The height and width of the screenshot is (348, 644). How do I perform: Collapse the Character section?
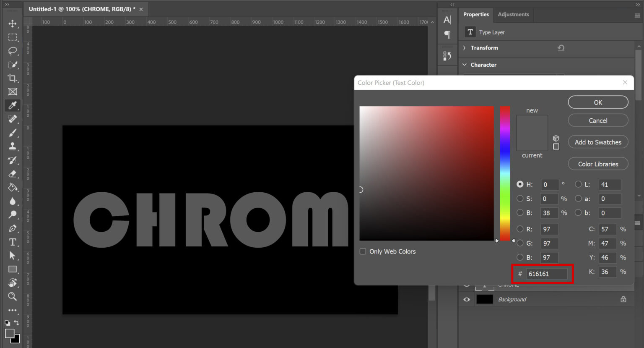coord(464,65)
